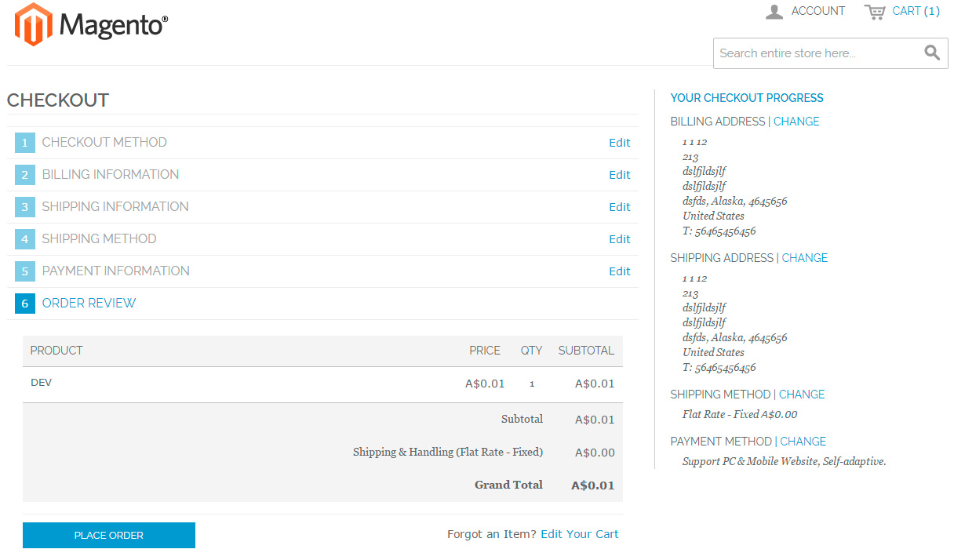Change the shipping method

point(802,395)
